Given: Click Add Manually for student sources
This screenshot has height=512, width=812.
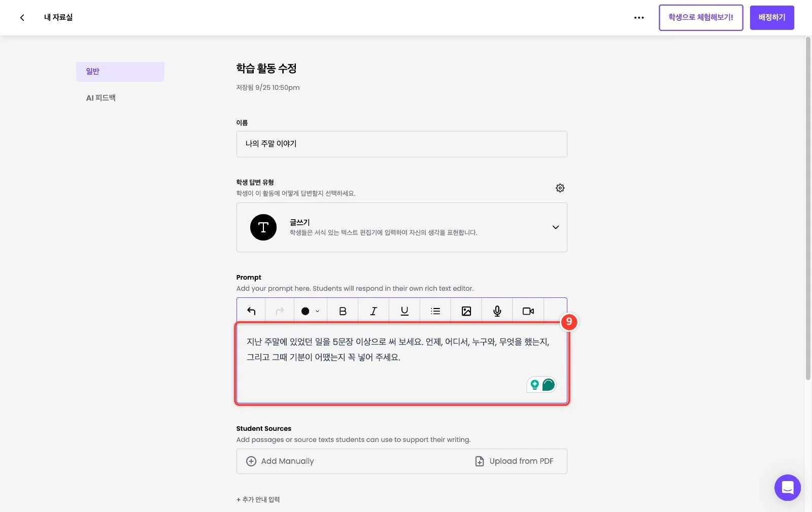Looking at the screenshot, I should 280,461.
